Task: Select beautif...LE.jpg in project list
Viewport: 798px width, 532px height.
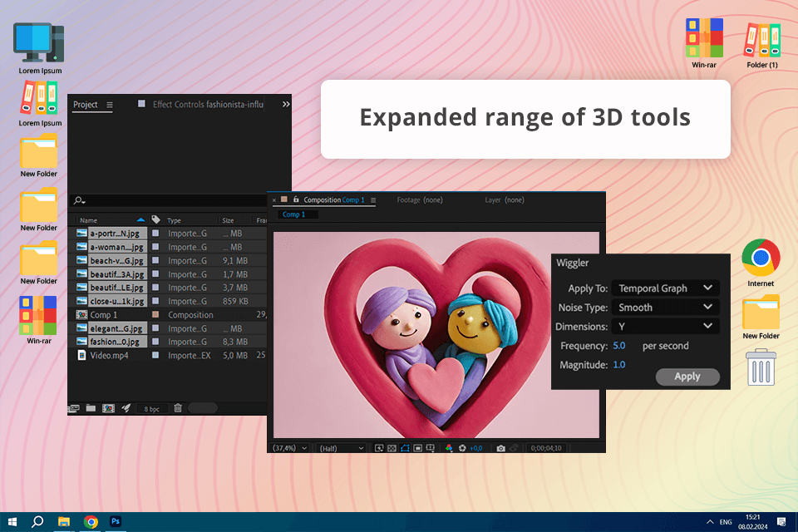Action: pyautogui.click(x=116, y=288)
